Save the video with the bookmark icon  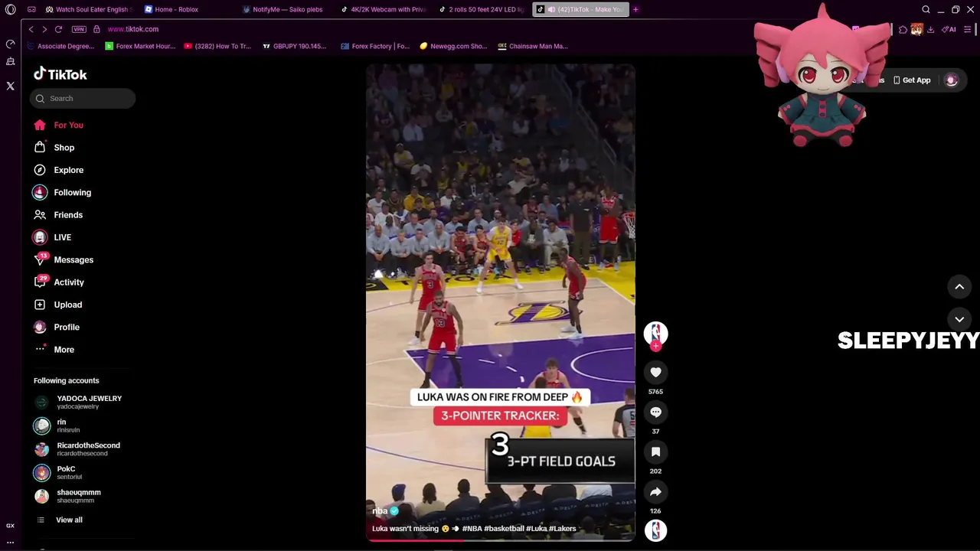(x=655, y=452)
